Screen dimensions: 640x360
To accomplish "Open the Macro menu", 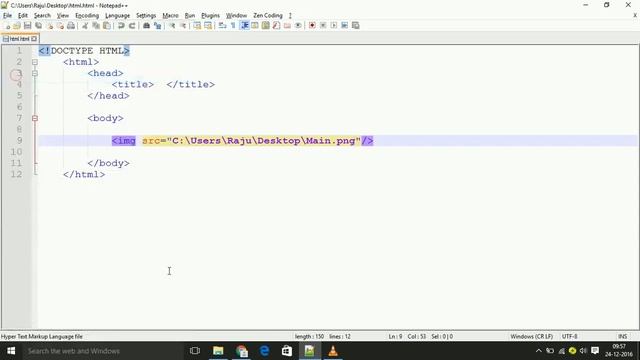I will (170, 16).
